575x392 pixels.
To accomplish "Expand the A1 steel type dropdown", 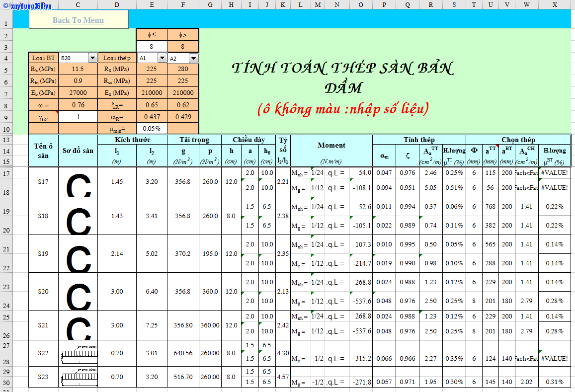I will (162, 58).
